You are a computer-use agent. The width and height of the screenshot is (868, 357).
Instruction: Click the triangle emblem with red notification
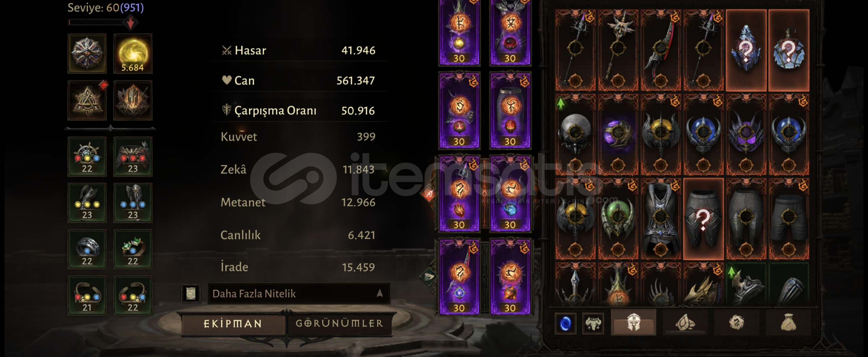87,100
